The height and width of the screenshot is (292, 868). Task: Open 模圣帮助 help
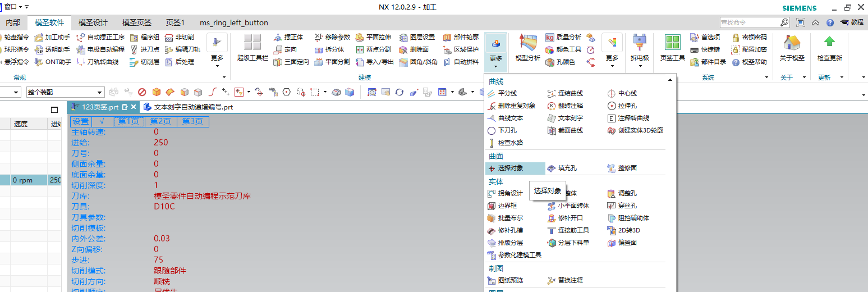click(749, 62)
